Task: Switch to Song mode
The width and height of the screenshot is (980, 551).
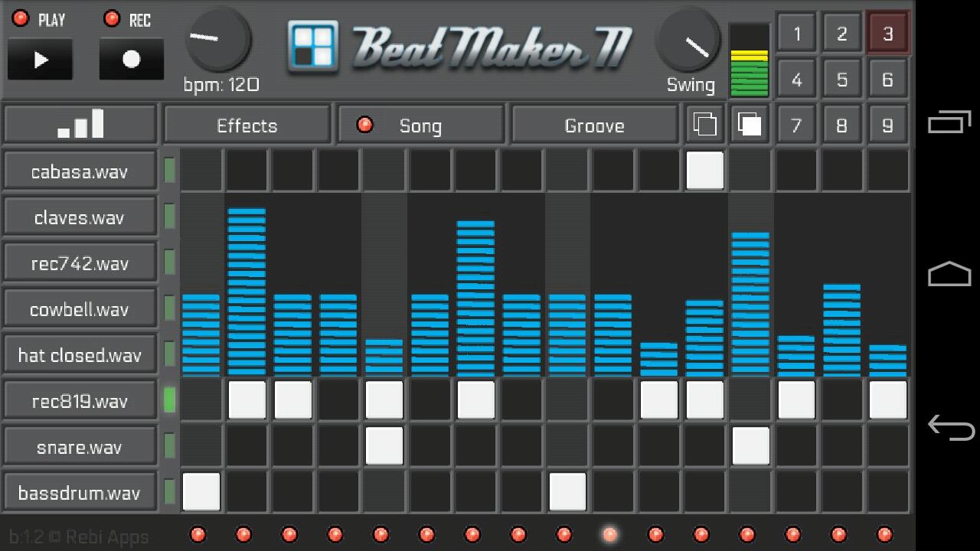Action: pos(420,126)
